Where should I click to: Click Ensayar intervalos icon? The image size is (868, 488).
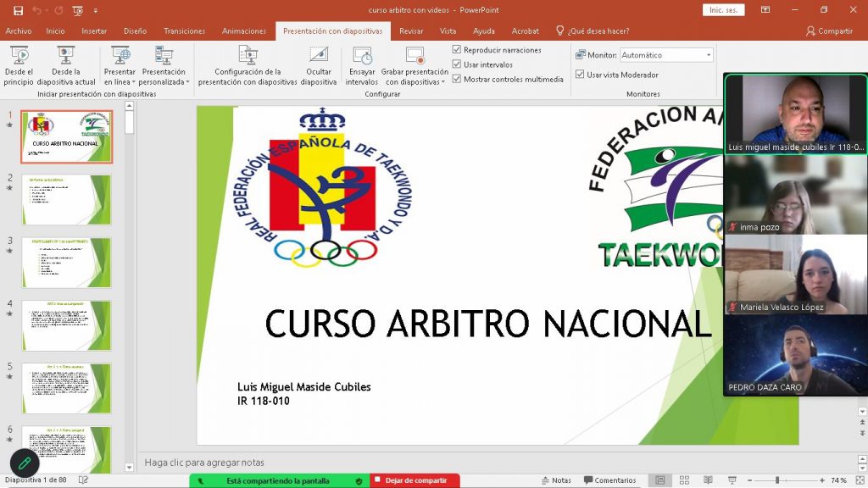pos(362,57)
